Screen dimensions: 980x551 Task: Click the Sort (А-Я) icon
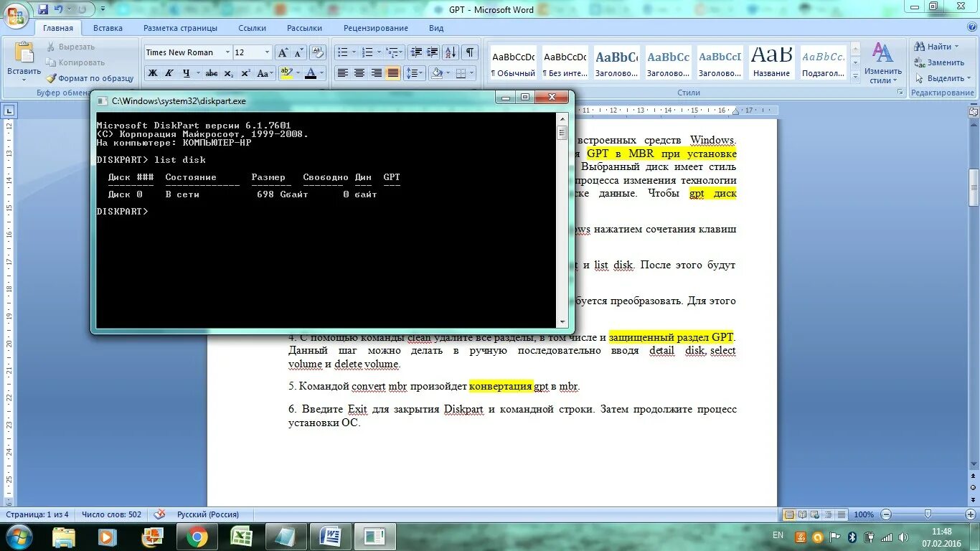(451, 52)
